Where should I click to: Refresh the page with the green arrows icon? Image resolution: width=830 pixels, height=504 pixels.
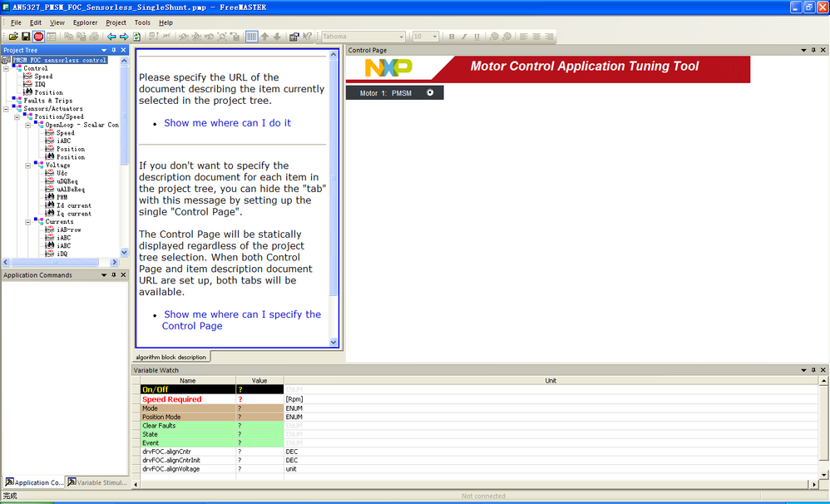coord(136,37)
